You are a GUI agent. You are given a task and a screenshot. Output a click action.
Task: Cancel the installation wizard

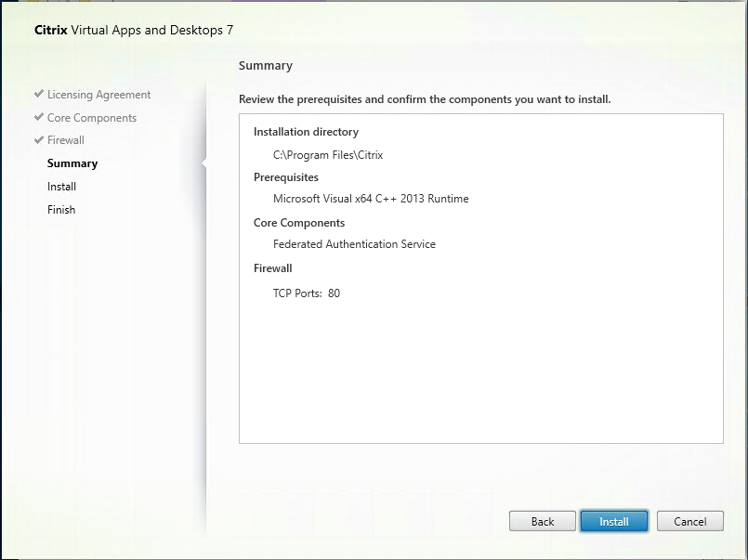point(689,521)
